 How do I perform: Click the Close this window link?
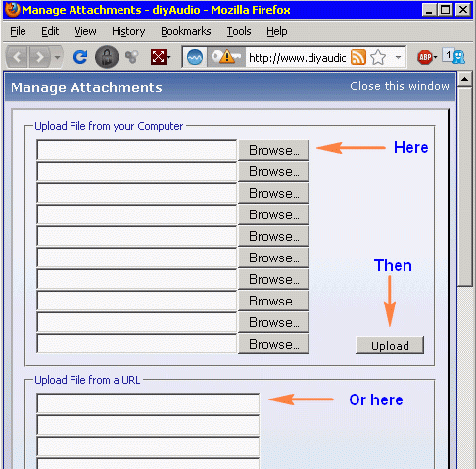(400, 86)
